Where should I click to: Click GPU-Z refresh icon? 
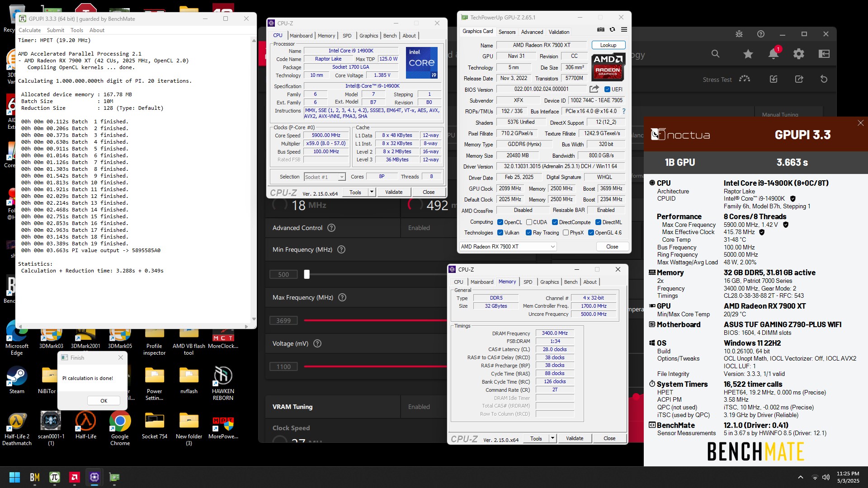(x=612, y=30)
